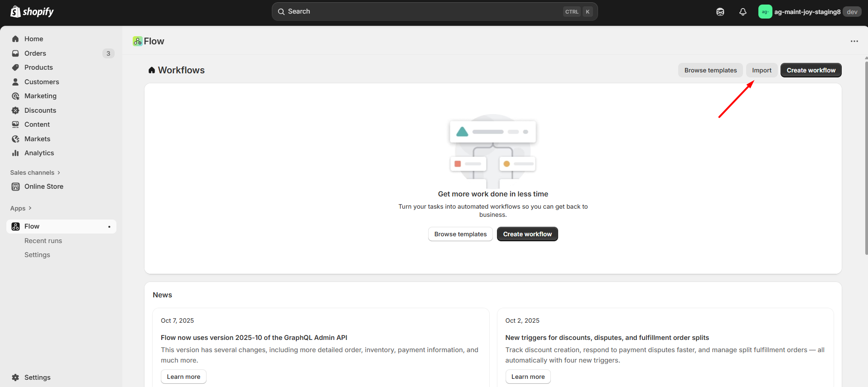
Task: Open the notifications bell
Action: 743,12
